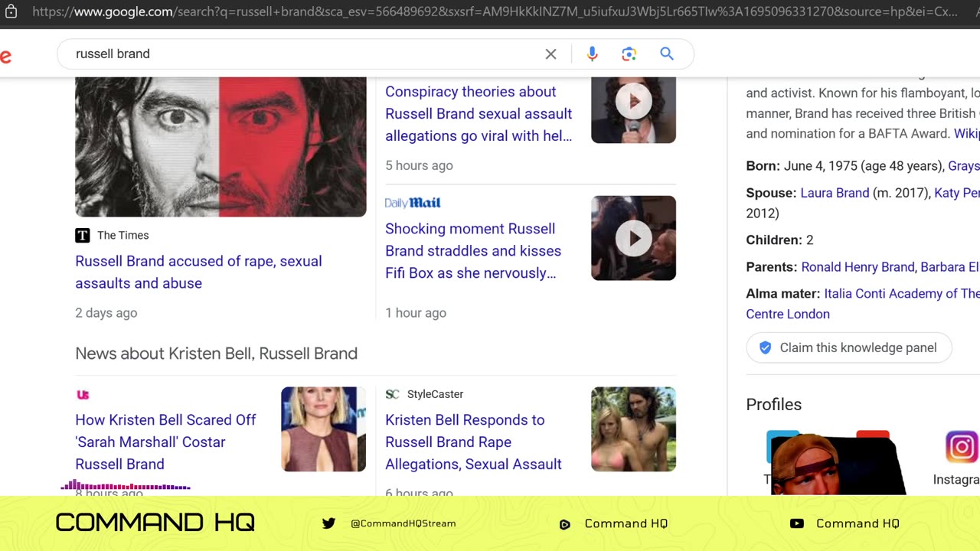Open 'Russell Brand accused of rape' article

[198, 272]
